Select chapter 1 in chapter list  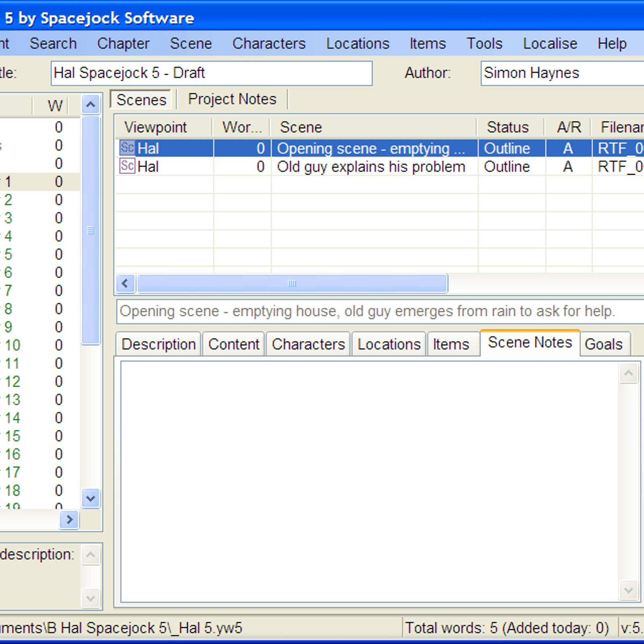tap(39, 182)
